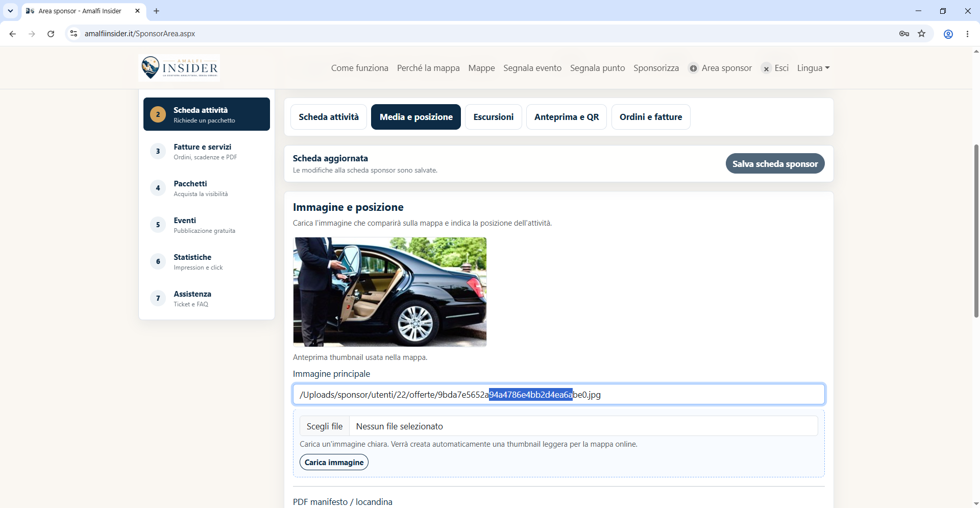Click the step 3 number badge
This screenshot has height=508, width=980.
(158, 151)
